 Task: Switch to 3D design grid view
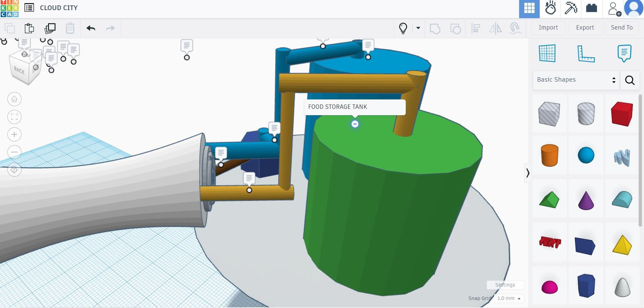point(529,8)
